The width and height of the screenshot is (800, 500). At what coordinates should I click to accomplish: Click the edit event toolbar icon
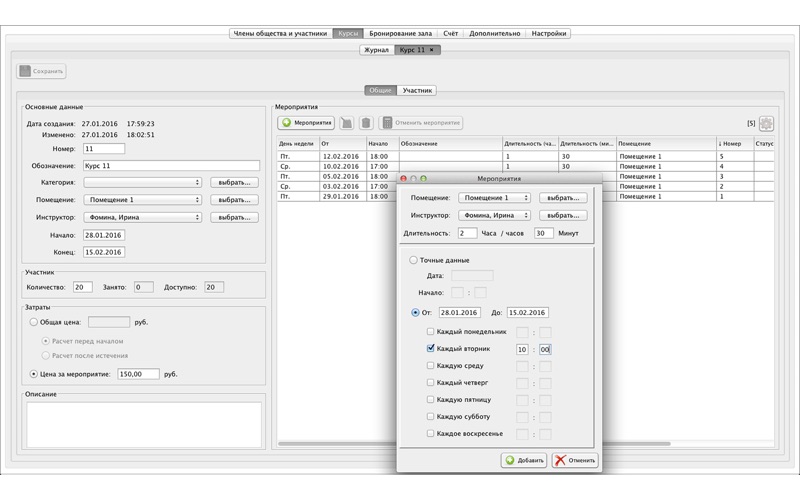coord(347,123)
